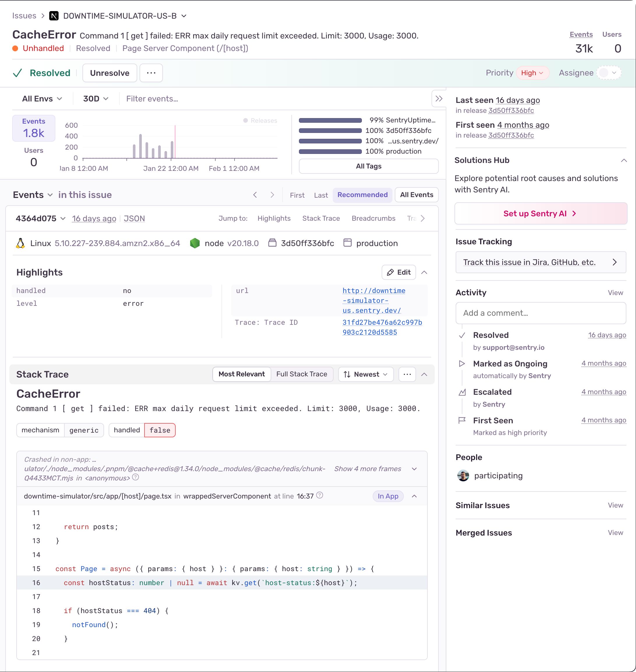Open the All Envs dropdown
This screenshot has height=672, width=636.
(42, 99)
